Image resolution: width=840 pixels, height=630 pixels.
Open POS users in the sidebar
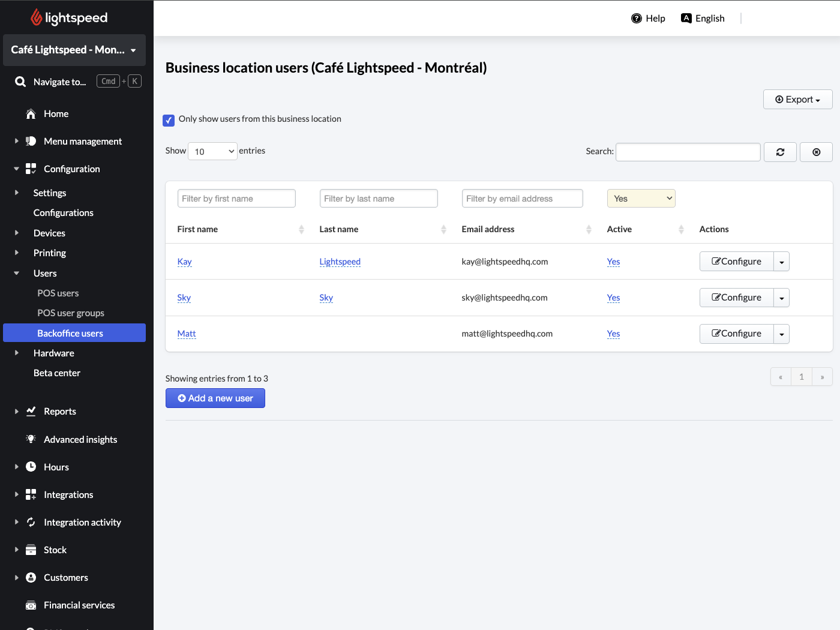[58, 293]
